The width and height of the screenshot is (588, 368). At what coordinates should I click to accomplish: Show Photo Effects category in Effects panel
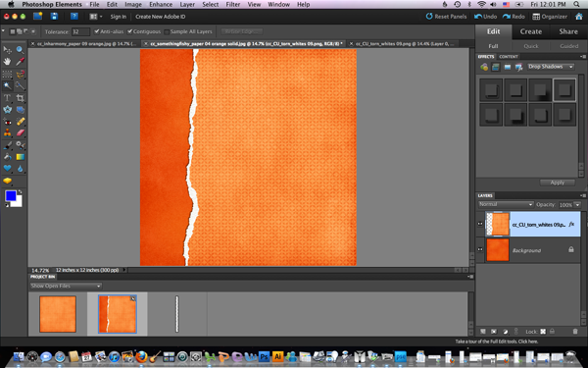click(x=507, y=67)
